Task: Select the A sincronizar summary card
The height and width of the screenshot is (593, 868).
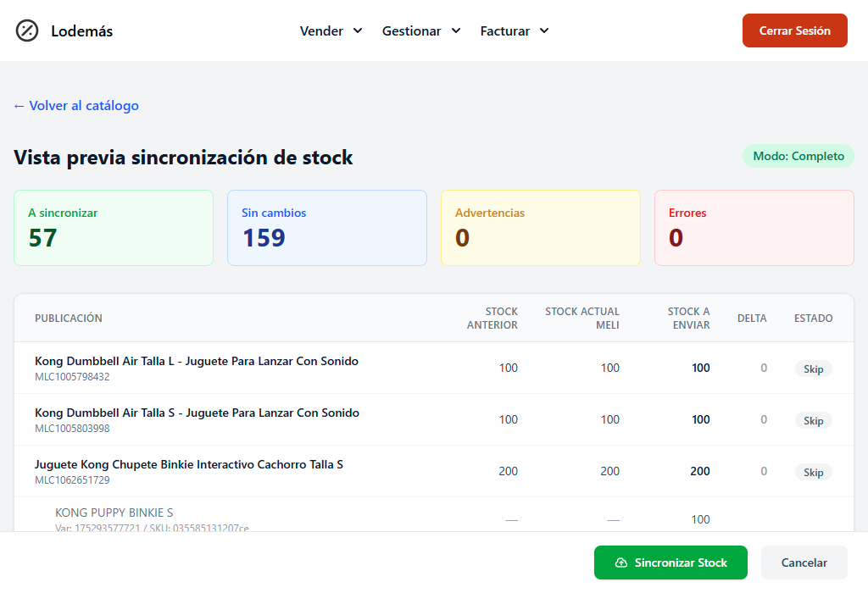Action: click(114, 228)
